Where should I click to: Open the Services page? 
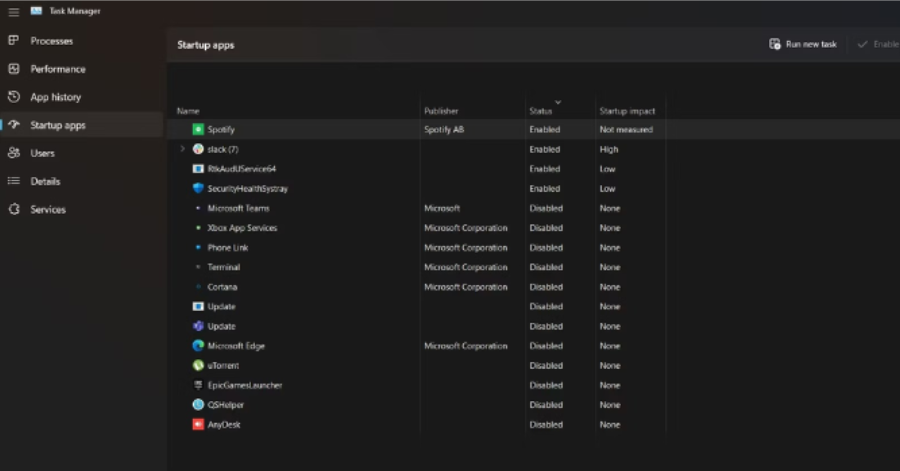click(82, 209)
